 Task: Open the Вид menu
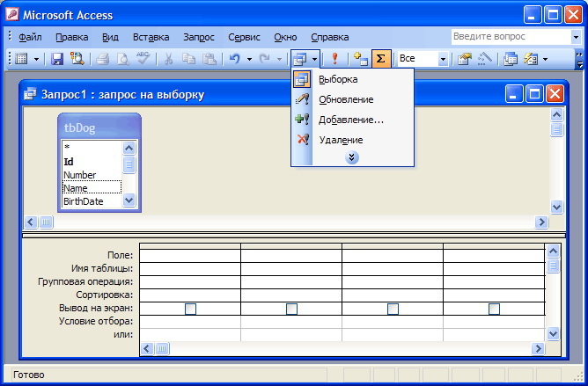click(110, 37)
